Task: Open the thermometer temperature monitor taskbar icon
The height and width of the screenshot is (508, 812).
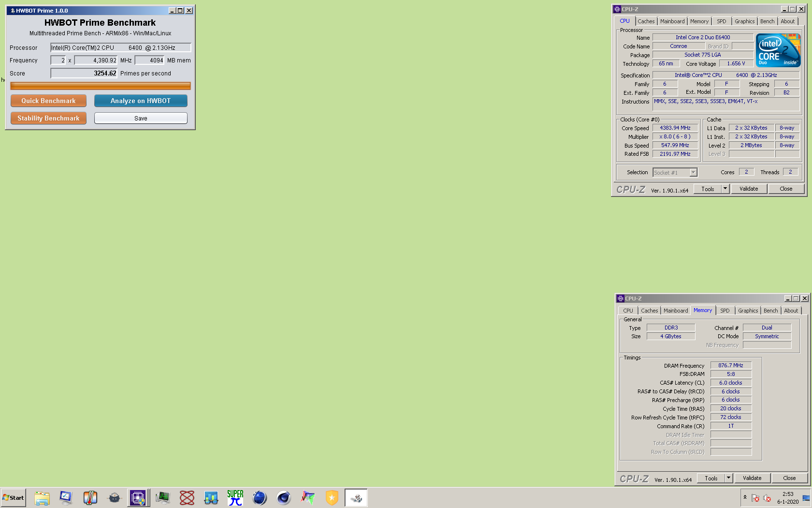Action: [x=90, y=498]
